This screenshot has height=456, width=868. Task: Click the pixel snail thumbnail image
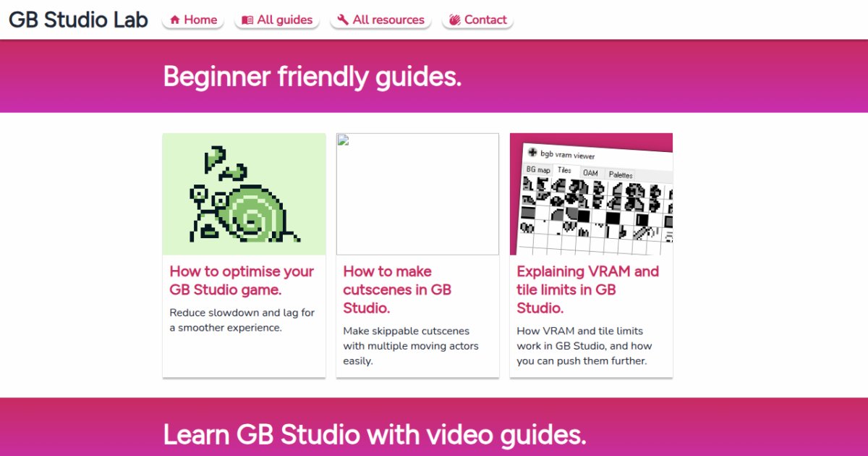(x=244, y=194)
